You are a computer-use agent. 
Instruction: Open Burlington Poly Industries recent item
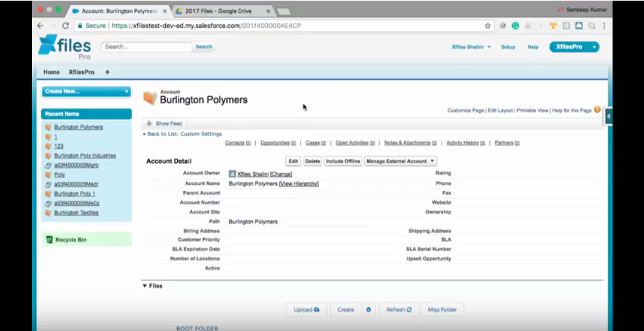click(x=85, y=156)
